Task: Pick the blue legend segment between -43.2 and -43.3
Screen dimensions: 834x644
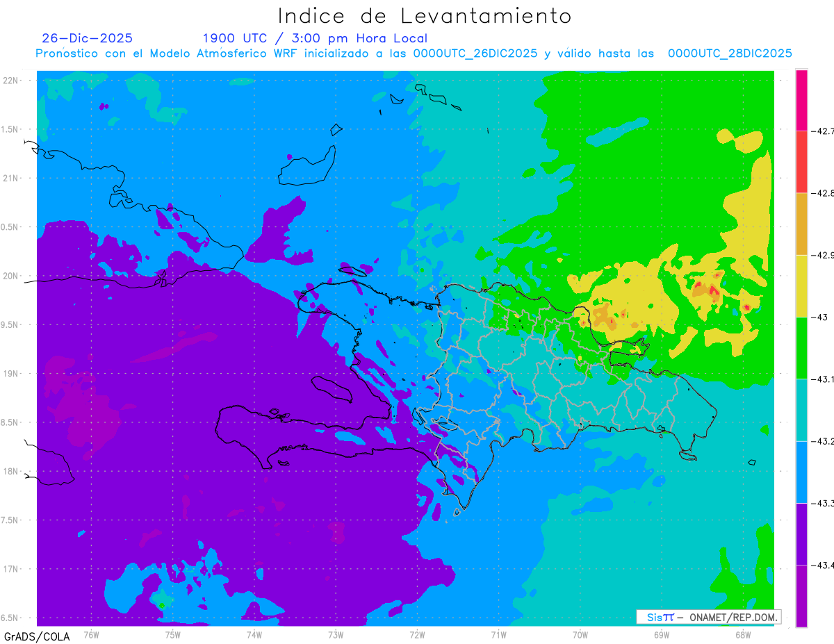Action: [801, 472]
